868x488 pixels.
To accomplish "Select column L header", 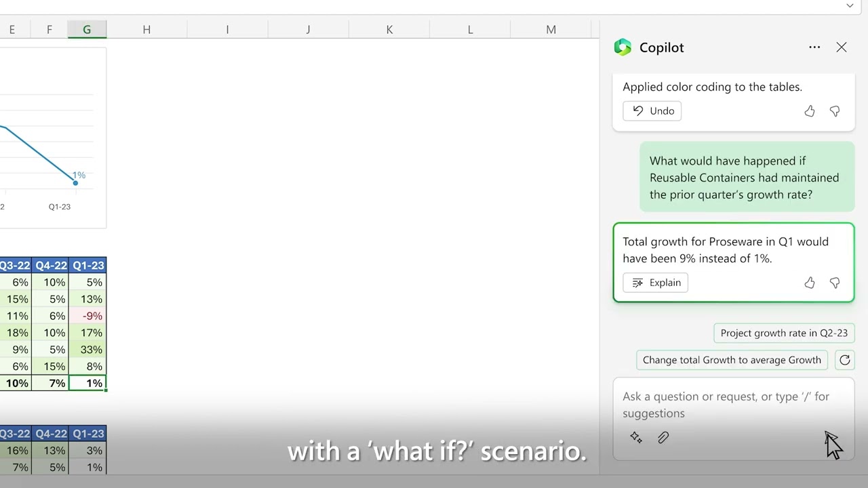I will (470, 30).
